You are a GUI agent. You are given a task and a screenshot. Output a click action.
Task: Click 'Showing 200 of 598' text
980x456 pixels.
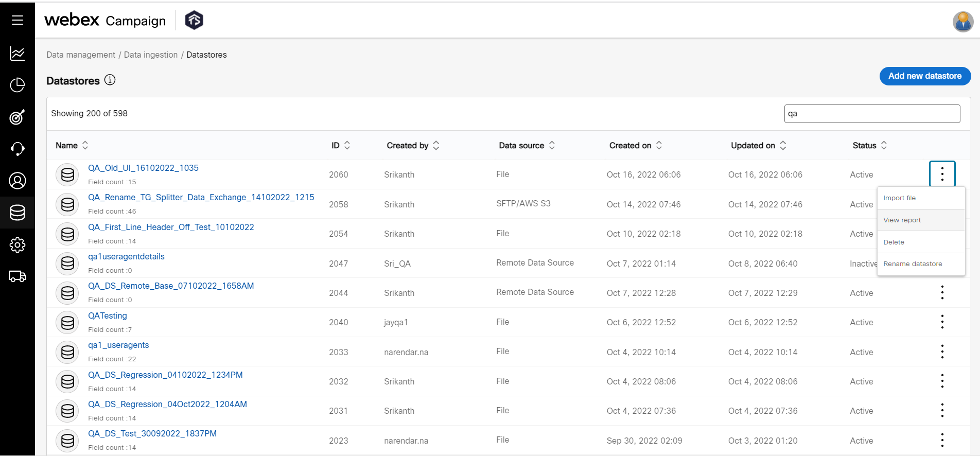pos(89,113)
